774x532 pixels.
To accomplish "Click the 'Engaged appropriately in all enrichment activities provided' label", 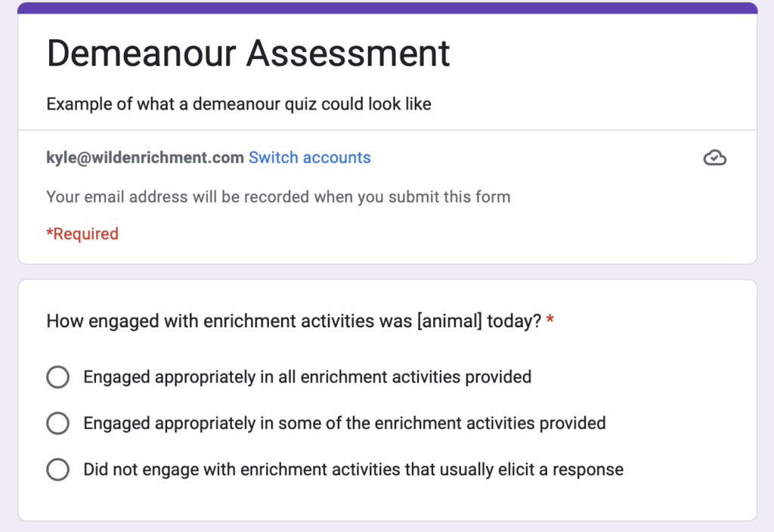I will pos(307,377).
